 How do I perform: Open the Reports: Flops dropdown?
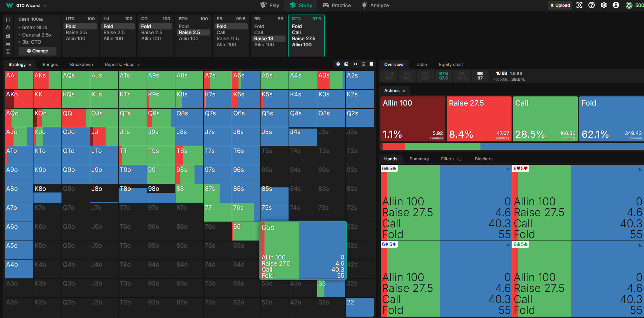(x=122, y=65)
